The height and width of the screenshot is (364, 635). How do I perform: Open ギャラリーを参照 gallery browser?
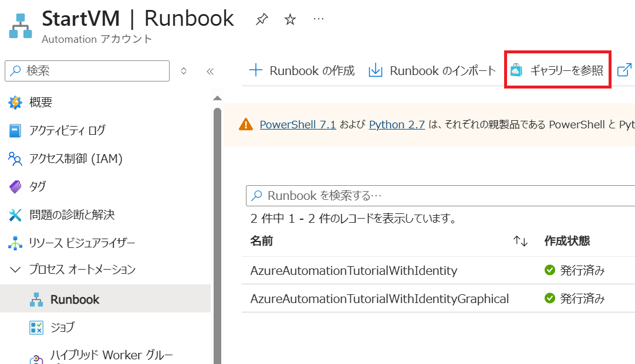click(558, 70)
